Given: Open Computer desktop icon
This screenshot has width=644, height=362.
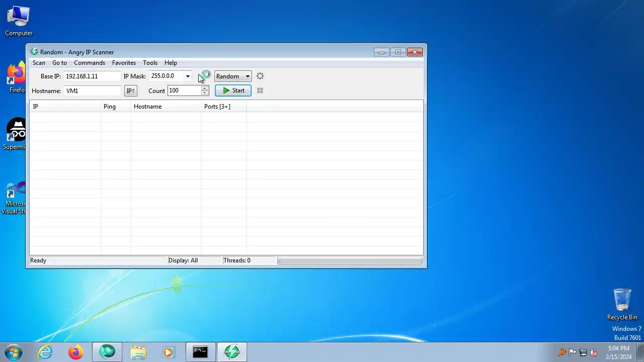Looking at the screenshot, I should (19, 21).
